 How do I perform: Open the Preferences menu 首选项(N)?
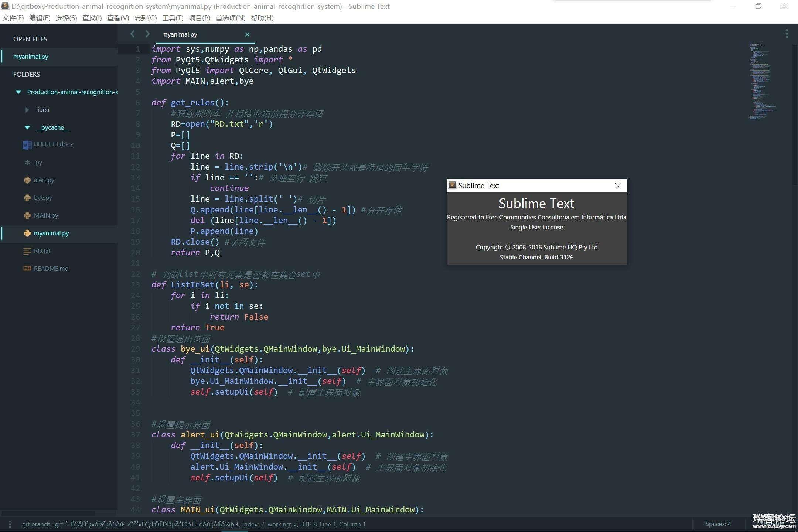231,18
